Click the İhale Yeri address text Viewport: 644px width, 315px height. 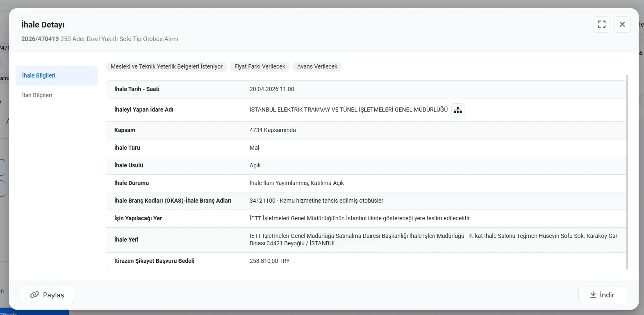(x=433, y=240)
